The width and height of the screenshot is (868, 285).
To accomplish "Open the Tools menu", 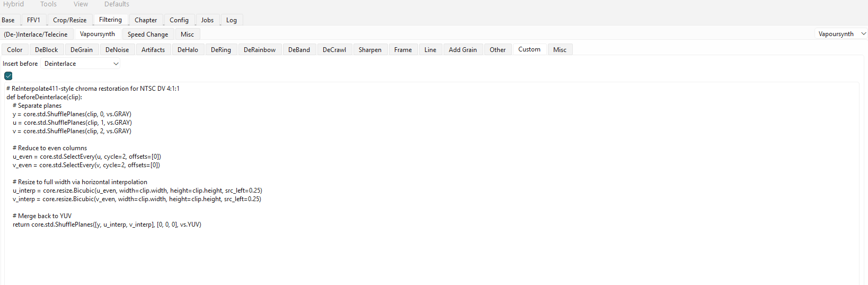I will tap(48, 4).
